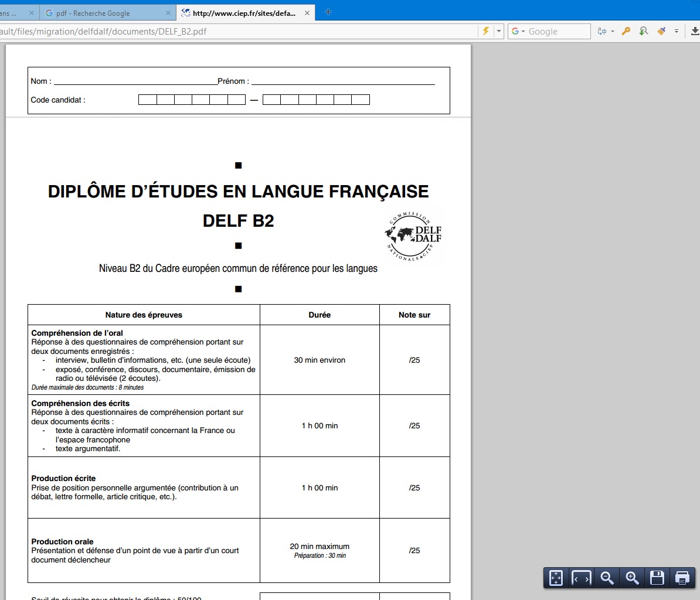Click the Google logo in the search box
Viewport: 700px width, 600px height.
click(515, 31)
